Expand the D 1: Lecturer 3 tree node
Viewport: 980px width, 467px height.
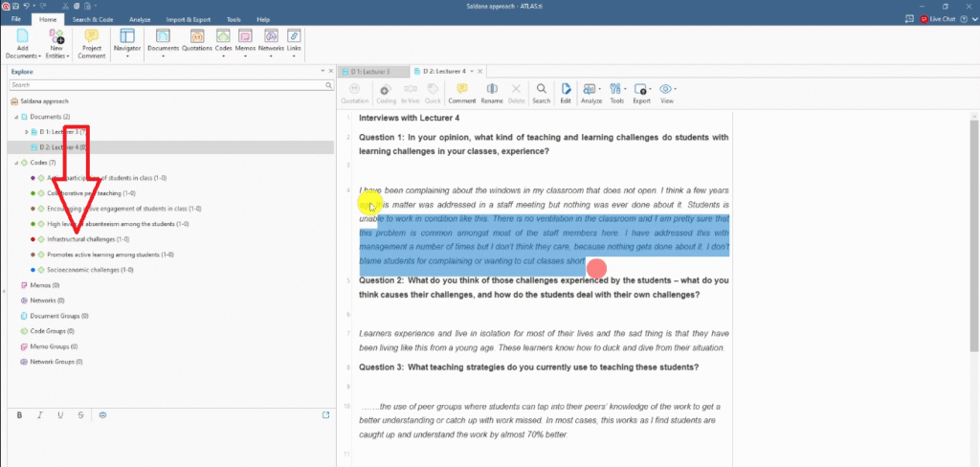[26, 131]
